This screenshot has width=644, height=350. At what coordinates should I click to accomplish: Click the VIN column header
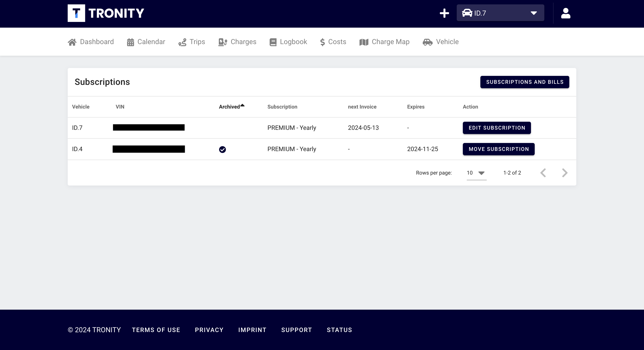tap(120, 107)
